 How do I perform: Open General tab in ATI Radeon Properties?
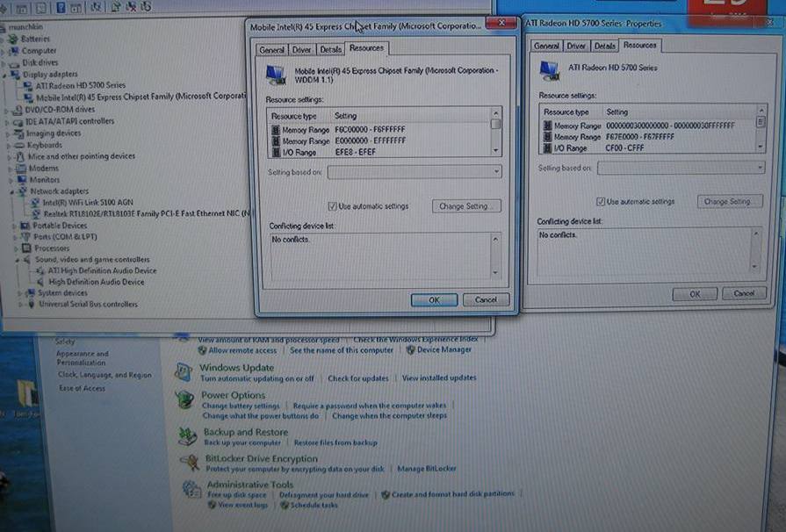(546, 46)
